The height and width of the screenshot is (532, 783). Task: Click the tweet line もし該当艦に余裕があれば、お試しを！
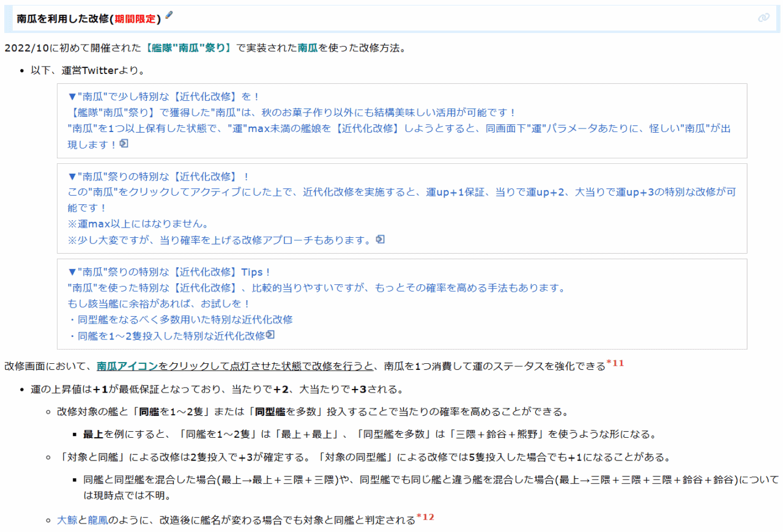[x=158, y=303]
